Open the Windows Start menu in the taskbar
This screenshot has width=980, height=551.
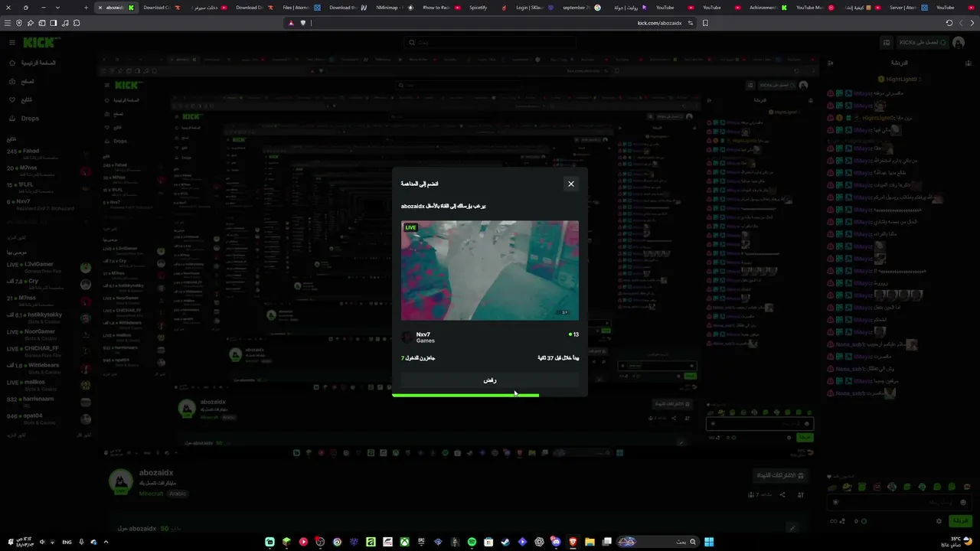709,542
